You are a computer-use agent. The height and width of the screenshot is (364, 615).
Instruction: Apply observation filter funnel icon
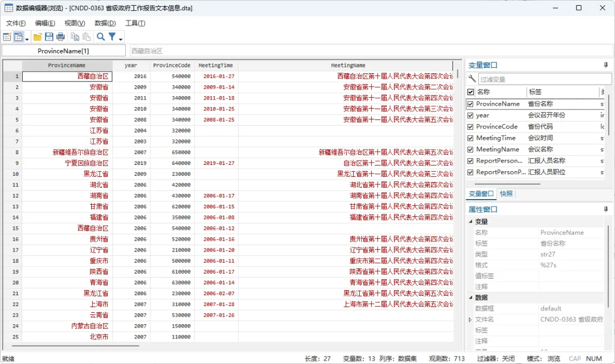click(112, 37)
